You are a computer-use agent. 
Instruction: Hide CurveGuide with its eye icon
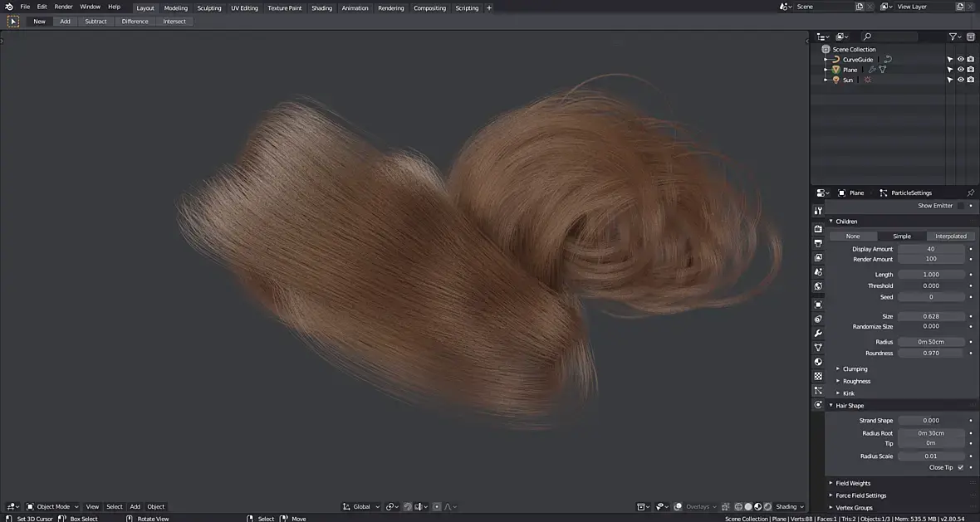click(x=961, y=59)
